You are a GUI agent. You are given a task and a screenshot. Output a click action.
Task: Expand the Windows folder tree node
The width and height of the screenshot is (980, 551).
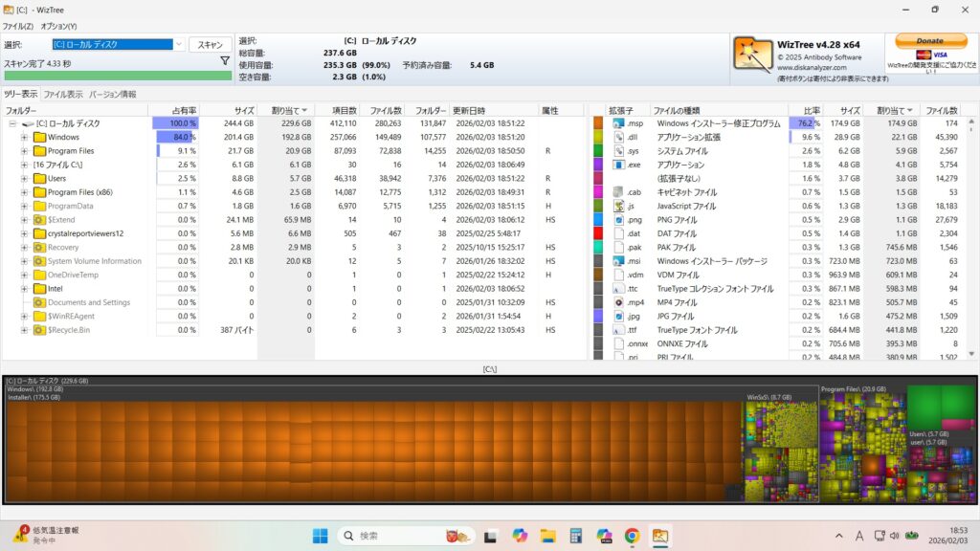24,137
